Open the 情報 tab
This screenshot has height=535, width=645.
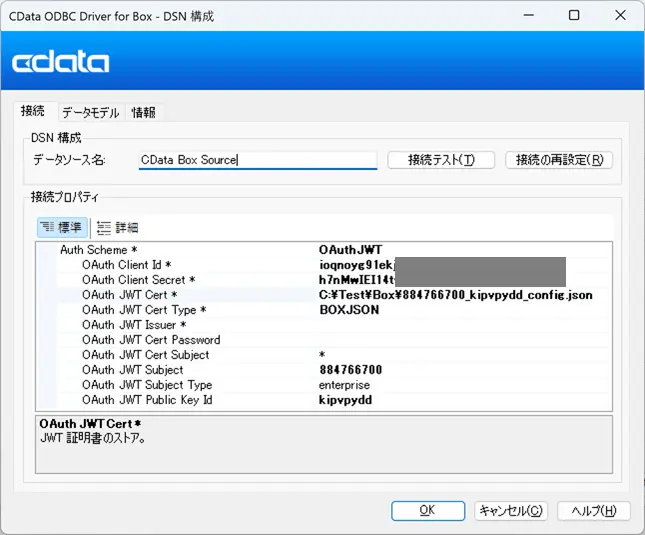[143, 113]
